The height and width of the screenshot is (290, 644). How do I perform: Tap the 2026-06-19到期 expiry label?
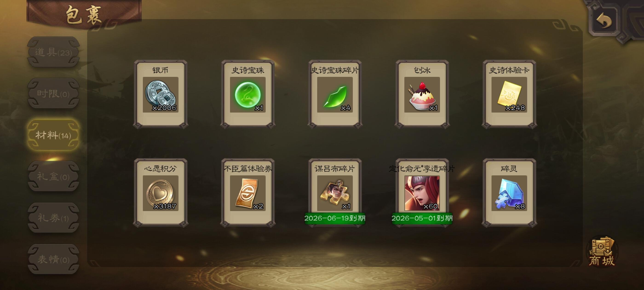pos(335,218)
